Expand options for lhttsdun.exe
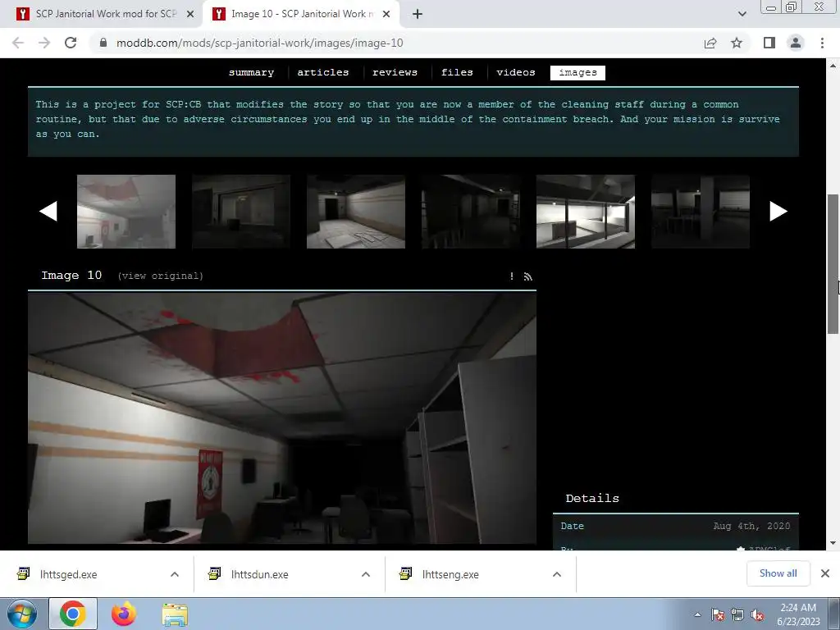840x630 pixels. 366,574
